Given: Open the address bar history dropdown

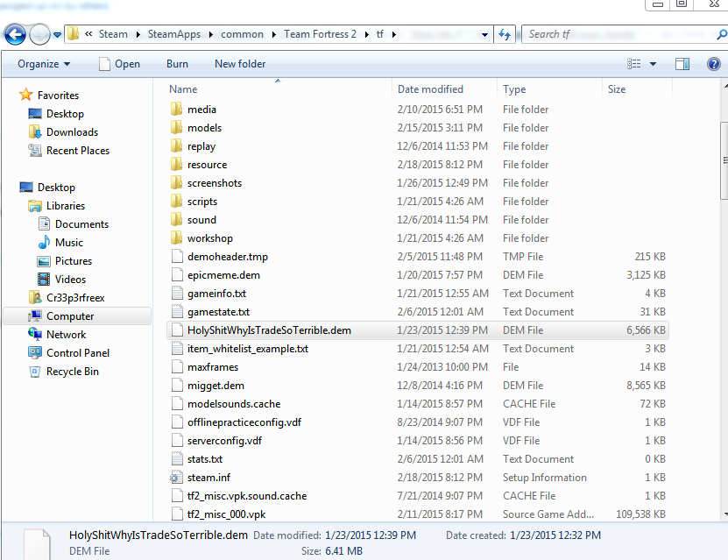Looking at the screenshot, I should point(484,35).
